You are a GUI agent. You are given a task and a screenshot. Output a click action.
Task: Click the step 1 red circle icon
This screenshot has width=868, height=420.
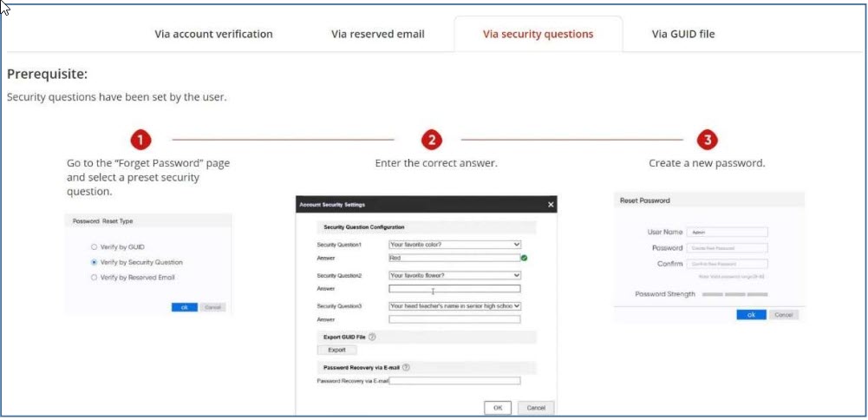141,140
